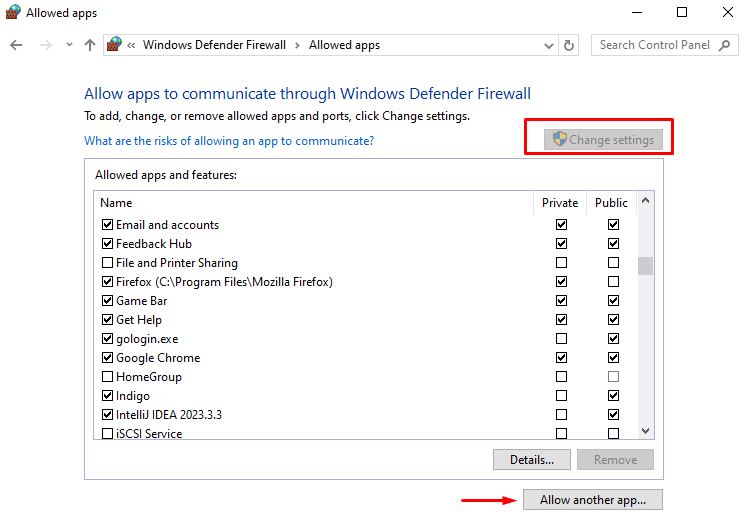Uncheck Get Help name checkbox
Screen dimensions: 748x519
[107, 320]
